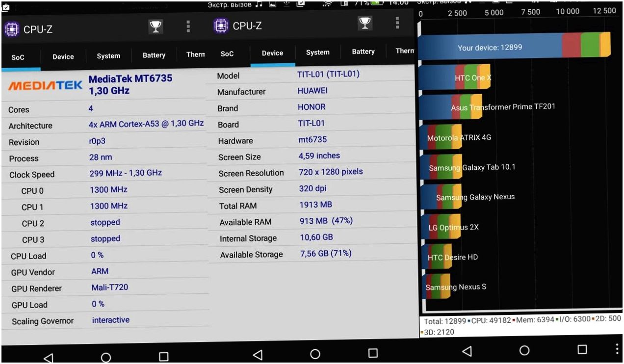
Task: Open the overflow menu on the Device screen
Action: 397,23
